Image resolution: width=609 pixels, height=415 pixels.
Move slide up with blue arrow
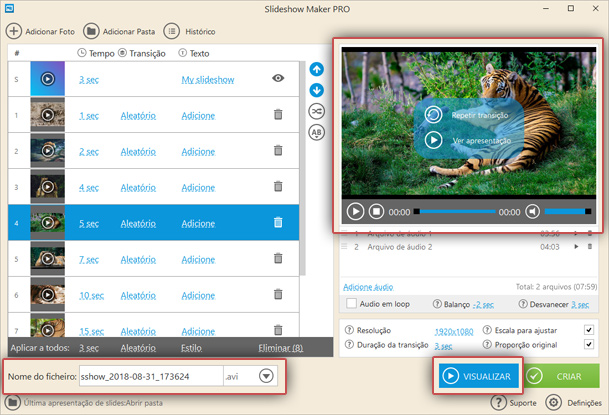pos(317,69)
